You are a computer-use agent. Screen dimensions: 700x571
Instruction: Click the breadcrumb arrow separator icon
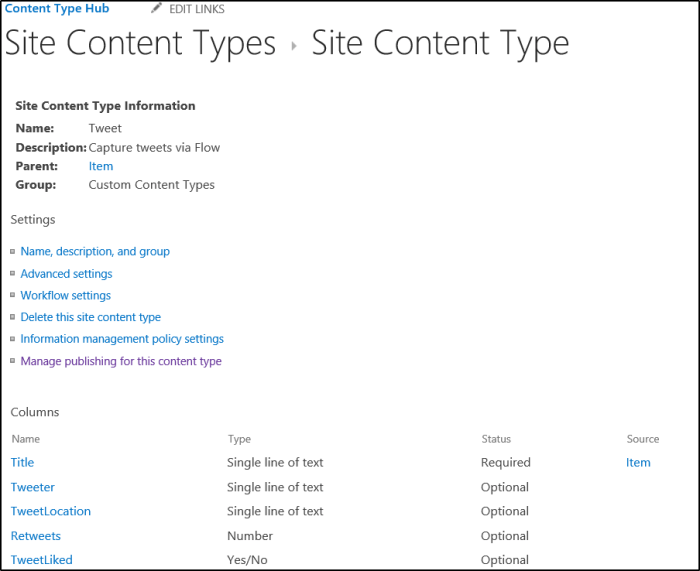[294, 46]
